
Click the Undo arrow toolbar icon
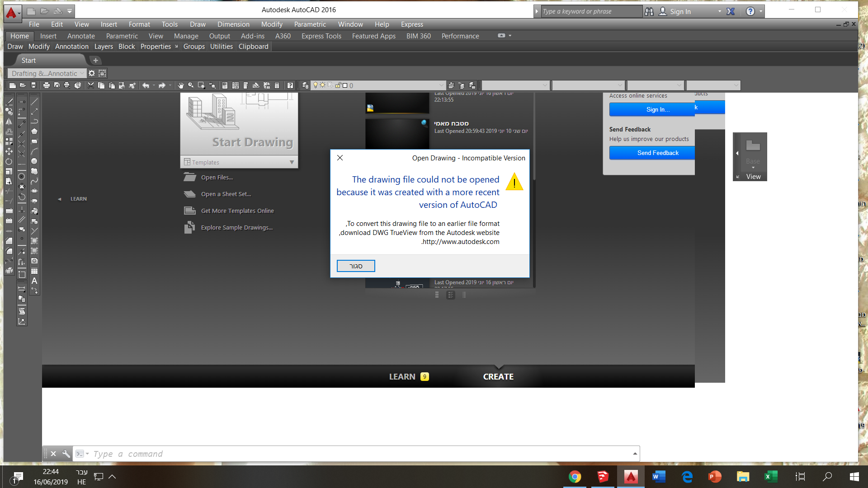146,85
